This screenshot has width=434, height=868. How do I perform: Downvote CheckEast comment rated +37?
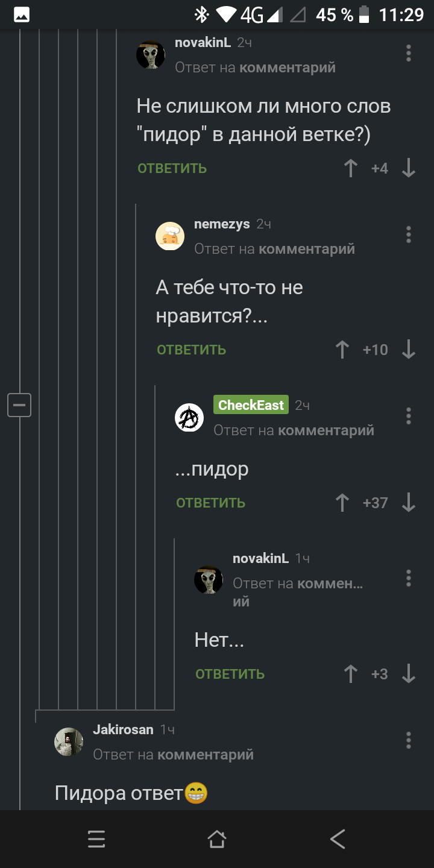pos(409,503)
